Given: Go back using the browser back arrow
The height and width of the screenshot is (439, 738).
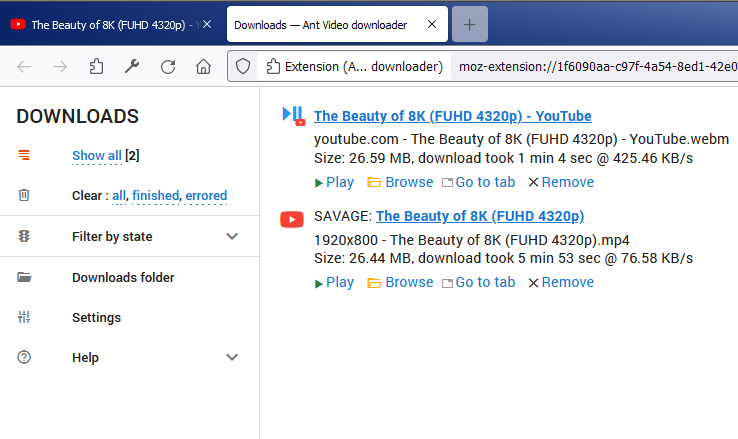Looking at the screenshot, I should tap(24, 67).
